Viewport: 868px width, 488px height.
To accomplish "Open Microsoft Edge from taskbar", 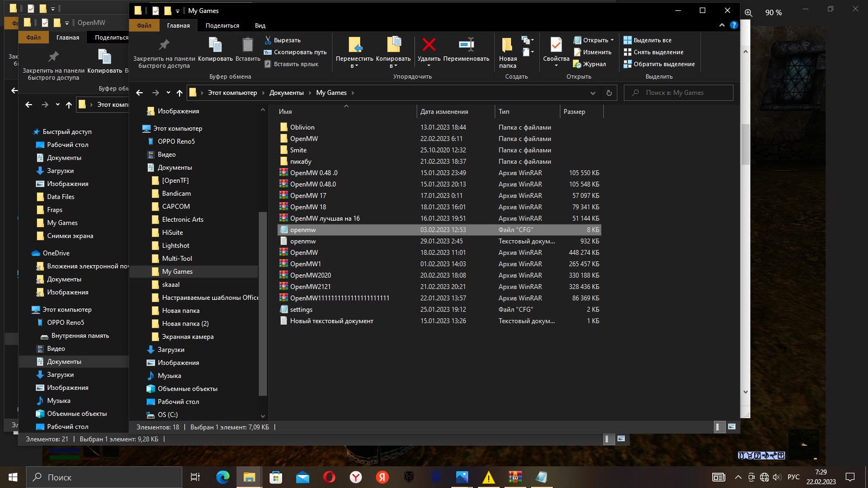I will 222,477.
